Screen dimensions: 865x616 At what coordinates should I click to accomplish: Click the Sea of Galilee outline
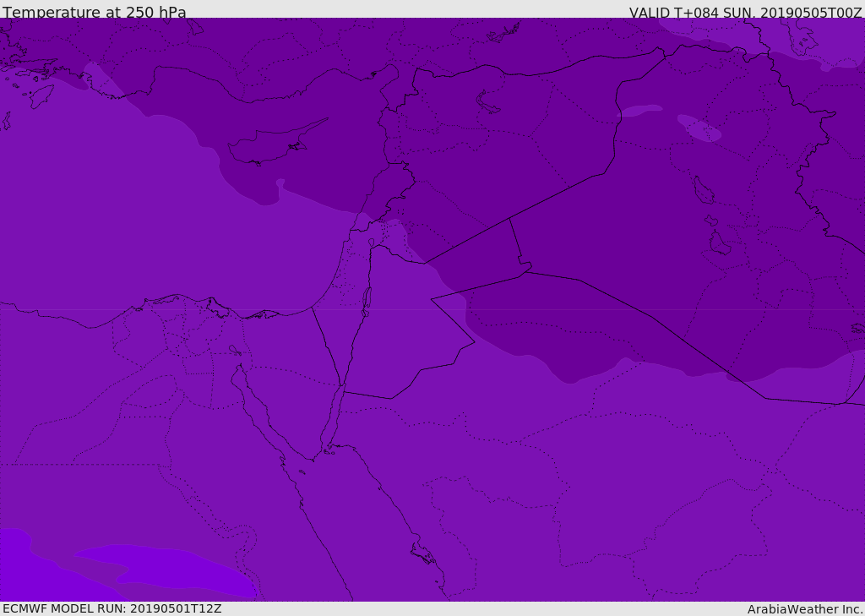pyautogui.click(x=371, y=243)
